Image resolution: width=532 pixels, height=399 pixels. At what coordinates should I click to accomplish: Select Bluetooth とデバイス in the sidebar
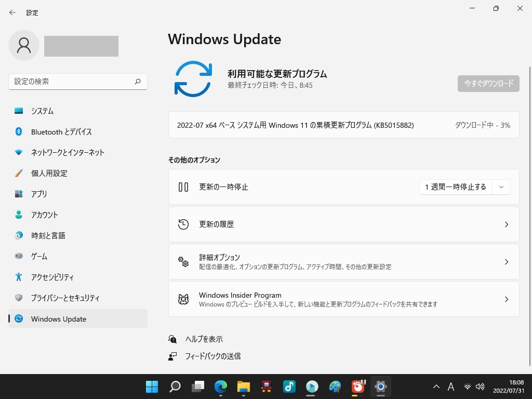point(78,131)
